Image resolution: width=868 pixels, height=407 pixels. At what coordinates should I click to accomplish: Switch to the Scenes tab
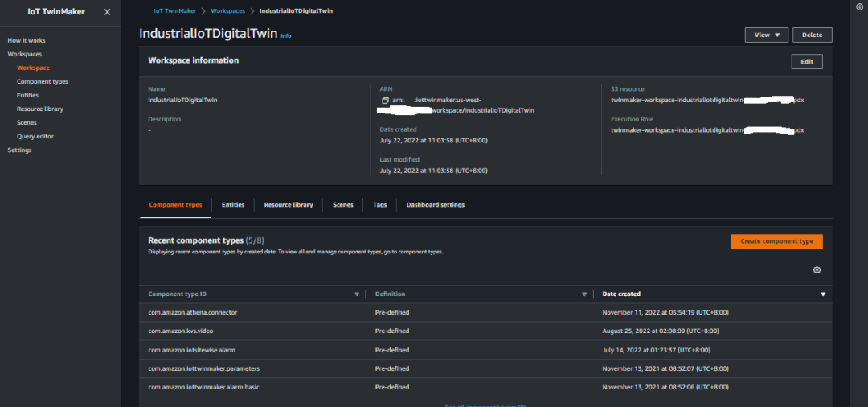(x=342, y=205)
